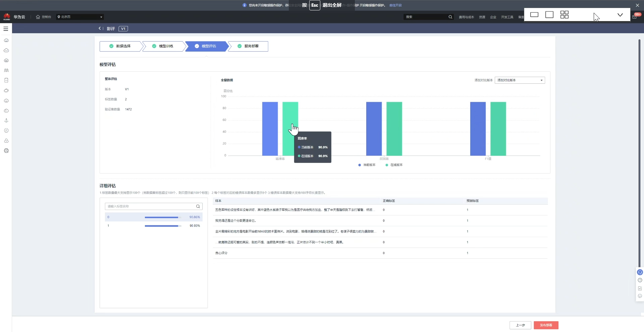Image resolution: width=644 pixels, height=332 pixels.
Task: Open the blue customer service floating icon
Action: (640, 272)
